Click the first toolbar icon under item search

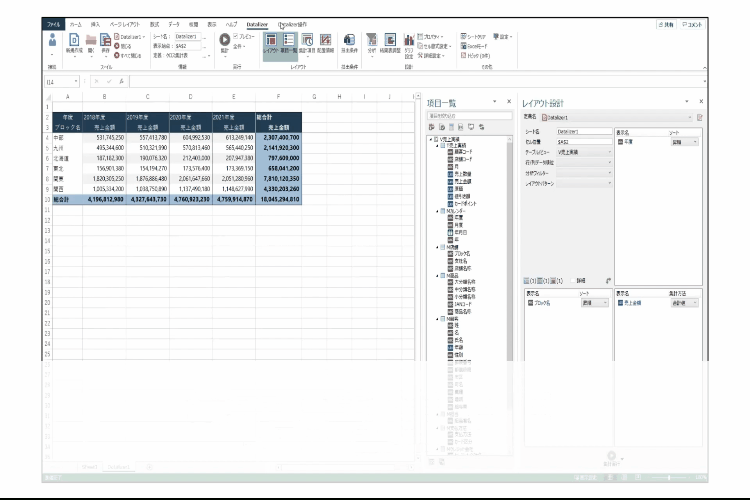tap(431, 128)
